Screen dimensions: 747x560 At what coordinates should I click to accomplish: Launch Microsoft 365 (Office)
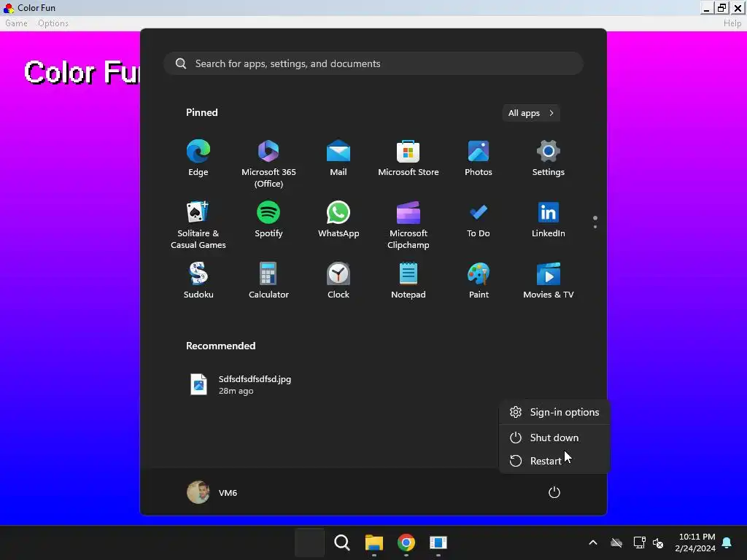(268, 164)
